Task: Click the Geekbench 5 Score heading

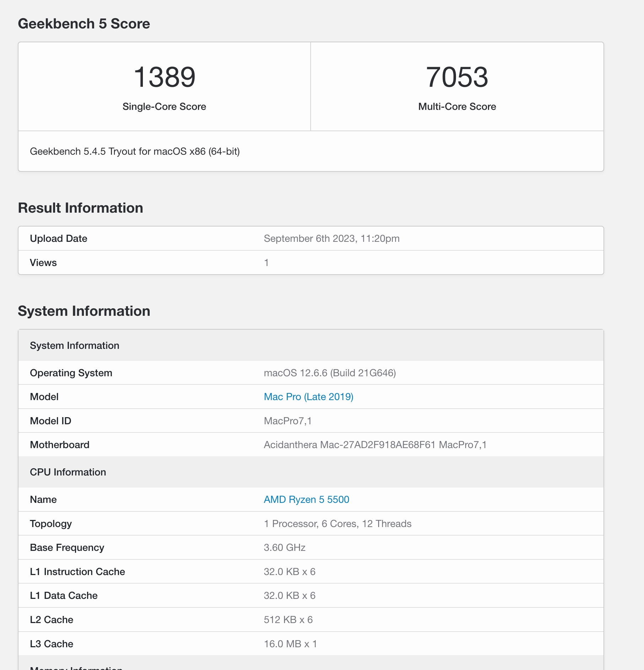Action: (x=84, y=23)
